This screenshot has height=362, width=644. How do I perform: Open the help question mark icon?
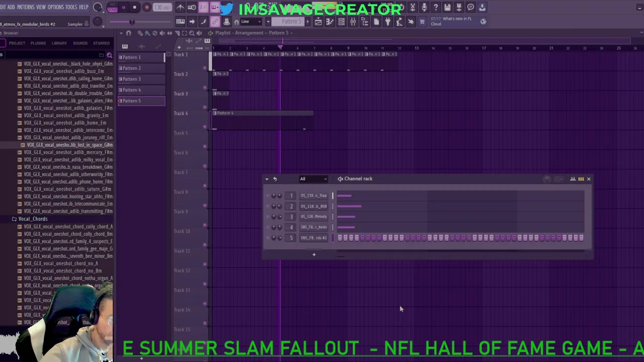click(436, 8)
